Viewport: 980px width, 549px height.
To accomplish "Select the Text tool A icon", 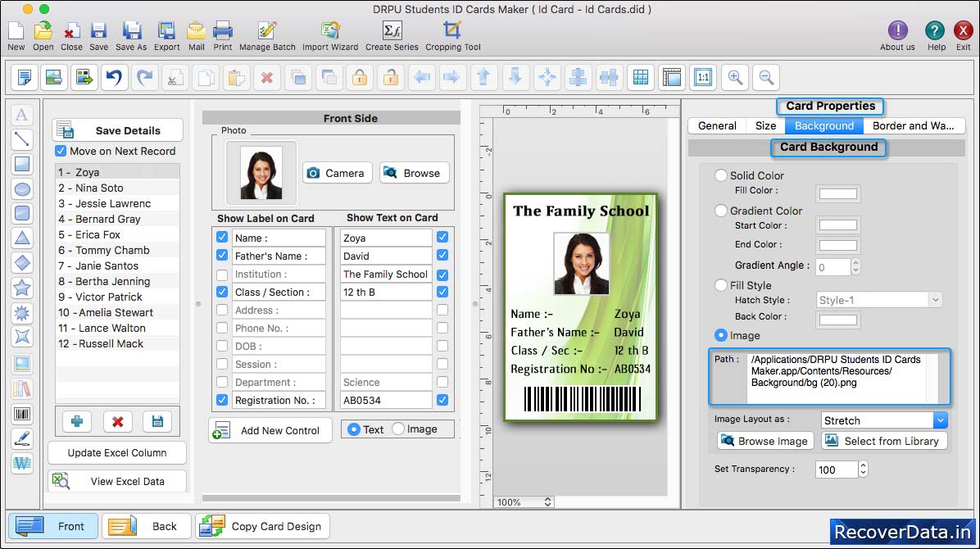I will coord(22,115).
